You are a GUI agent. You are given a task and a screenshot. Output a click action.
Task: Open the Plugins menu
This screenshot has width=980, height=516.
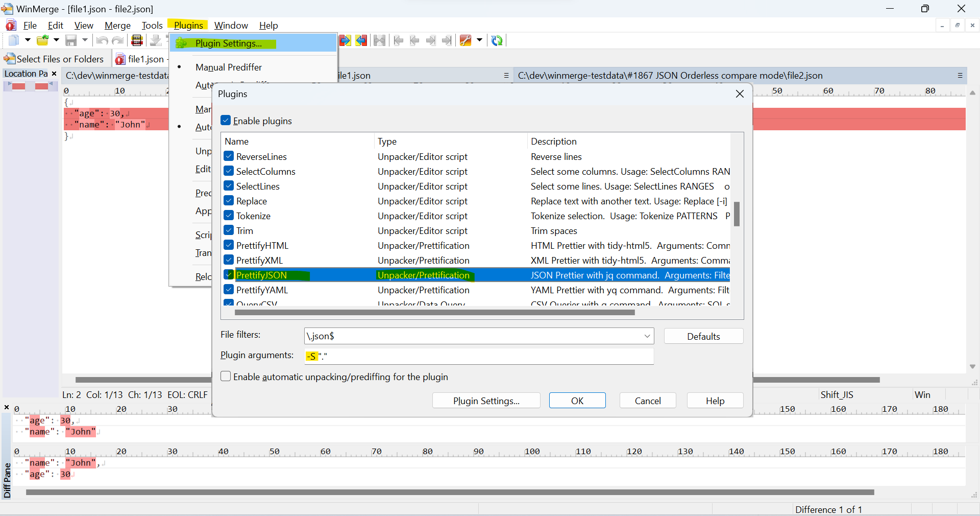click(188, 25)
